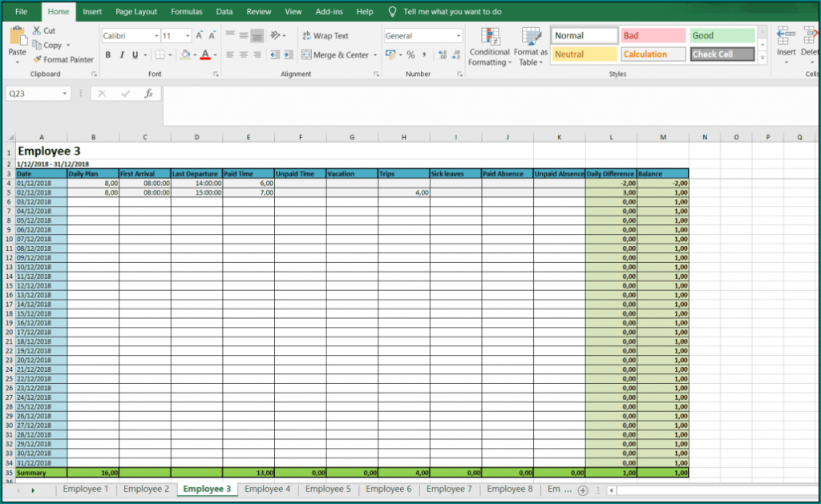
Task: Toggle underline formatting
Action: (x=134, y=54)
